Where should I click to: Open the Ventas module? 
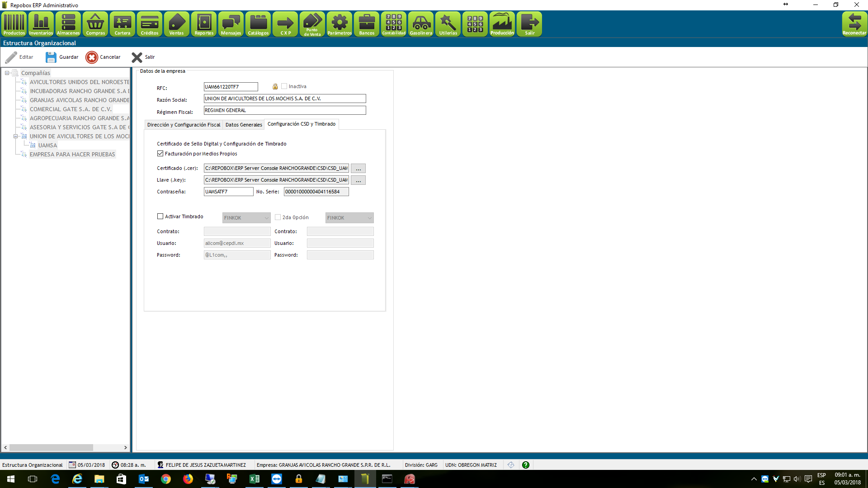[x=177, y=24]
